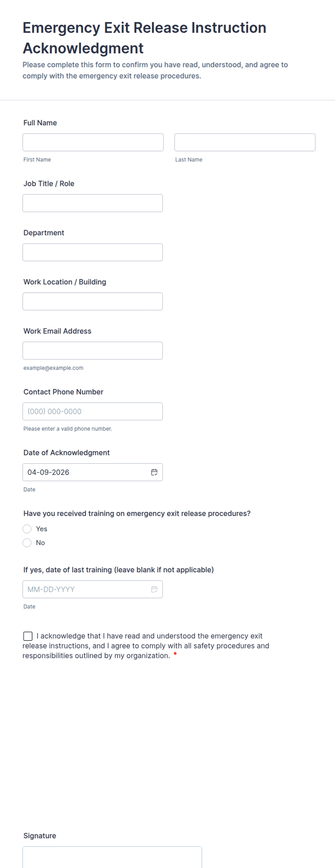Viewport: 335px width, 868px height.
Task: Click the last training MM-DD-YYYY field
Action: [x=83, y=589]
